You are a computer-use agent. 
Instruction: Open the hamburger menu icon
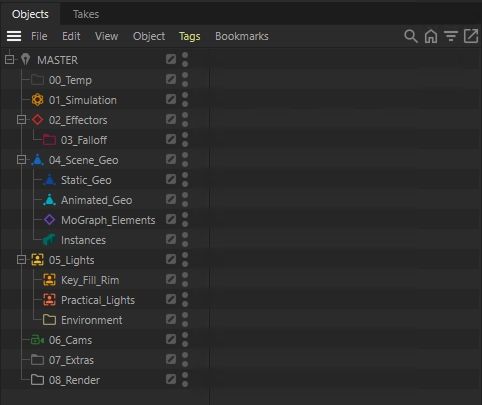[x=14, y=36]
